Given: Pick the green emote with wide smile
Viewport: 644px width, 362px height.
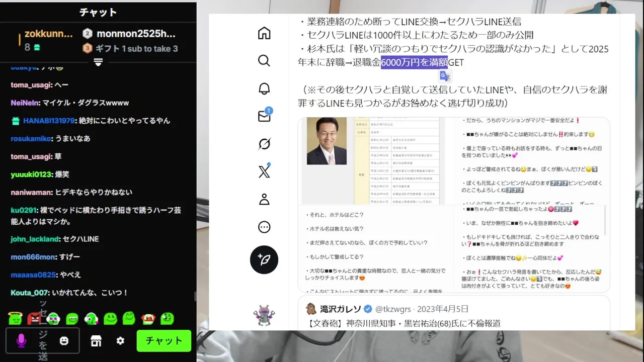Looking at the screenshot, I should [110, 318].
